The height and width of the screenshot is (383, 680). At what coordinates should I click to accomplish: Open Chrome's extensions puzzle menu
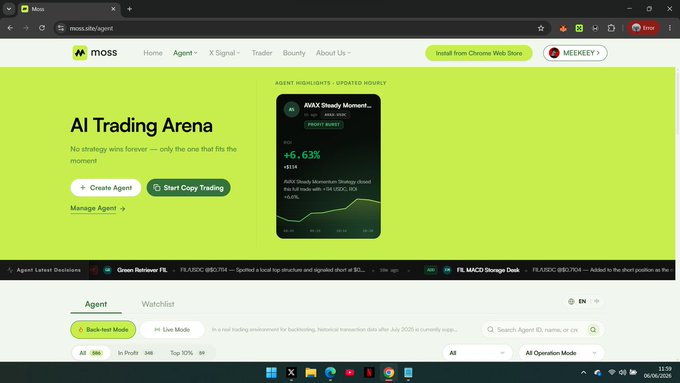point(611,28)
